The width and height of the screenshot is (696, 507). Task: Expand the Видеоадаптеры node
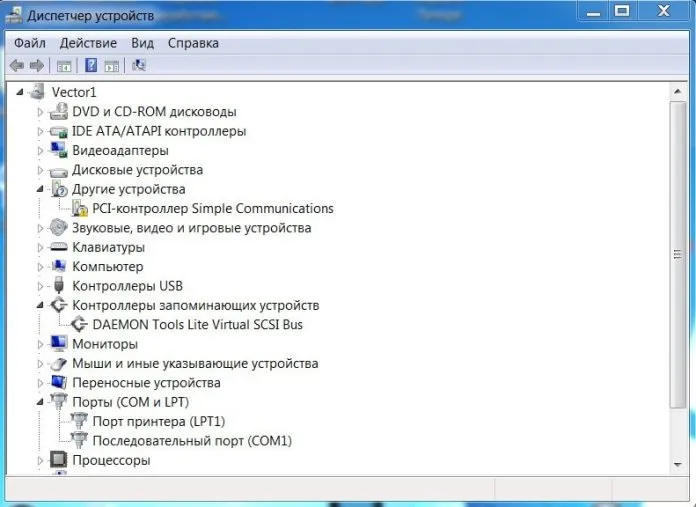tap(40, 151)
